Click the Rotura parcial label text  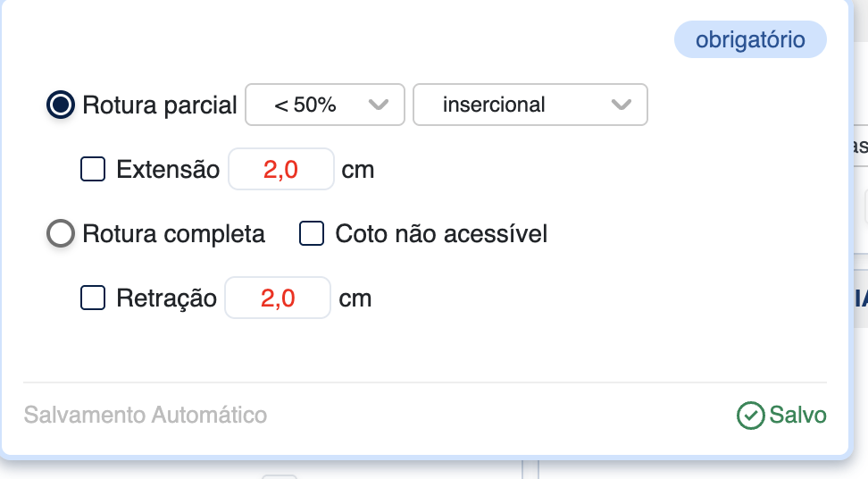click(160, 105)
